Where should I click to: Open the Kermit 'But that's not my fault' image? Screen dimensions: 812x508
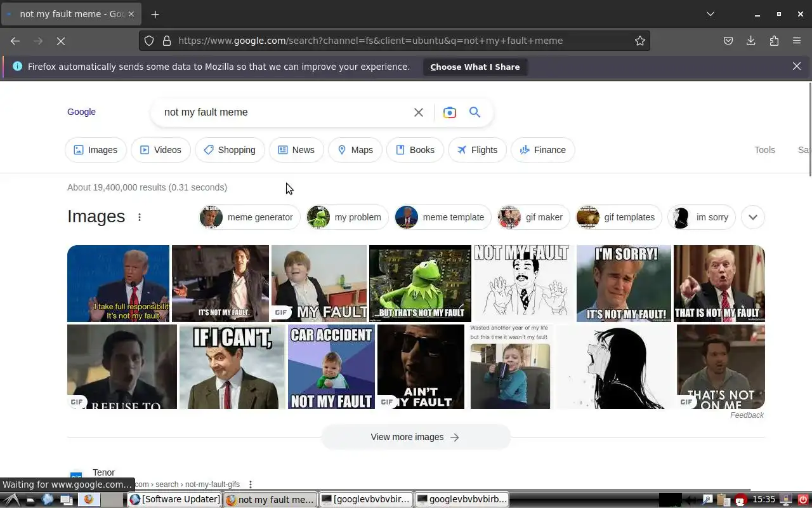pos(420,283)
